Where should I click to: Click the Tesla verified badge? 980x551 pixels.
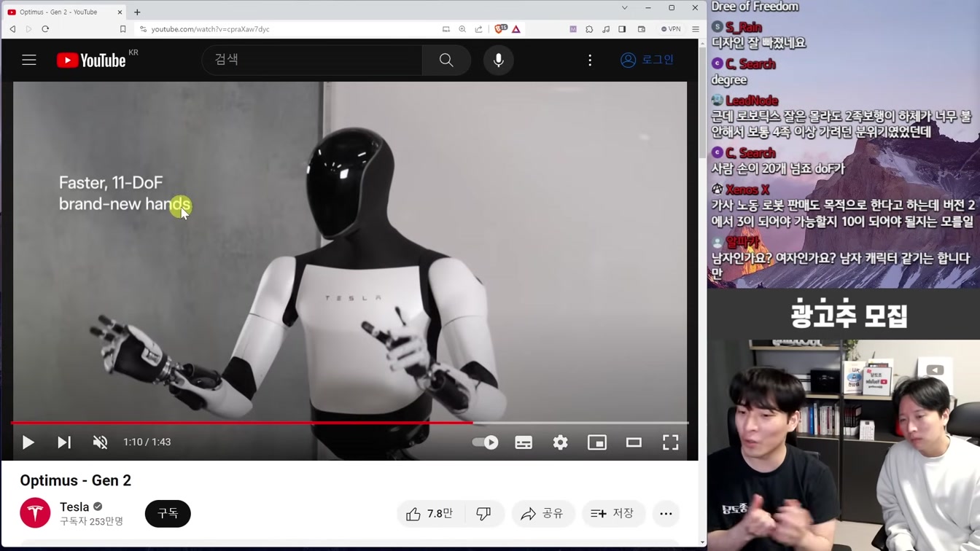pyautogui.click(x=98, y=507)
